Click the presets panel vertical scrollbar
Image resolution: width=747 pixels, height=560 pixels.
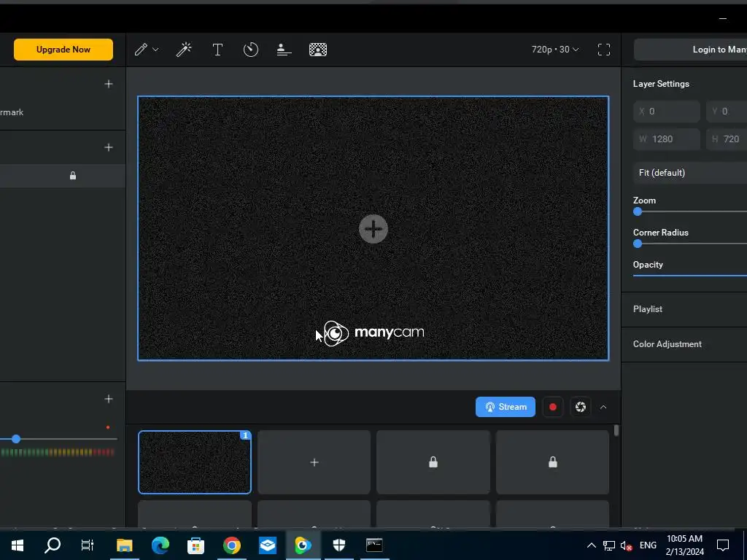(x=616, y=430)
